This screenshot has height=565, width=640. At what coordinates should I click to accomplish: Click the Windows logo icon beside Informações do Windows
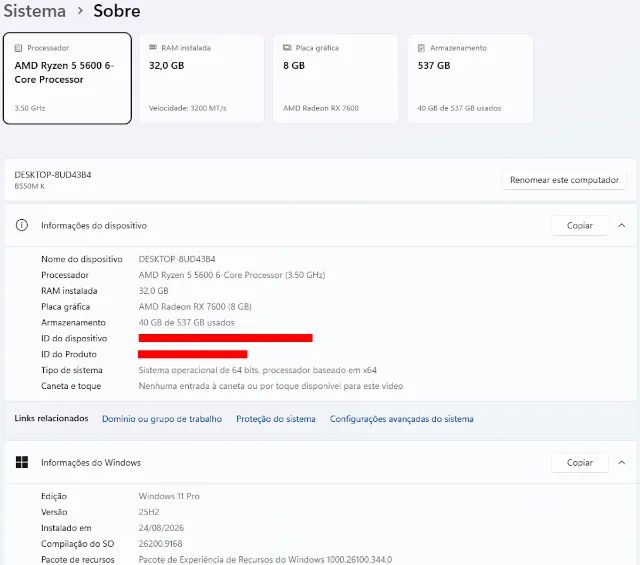click(x=22, y=462)
